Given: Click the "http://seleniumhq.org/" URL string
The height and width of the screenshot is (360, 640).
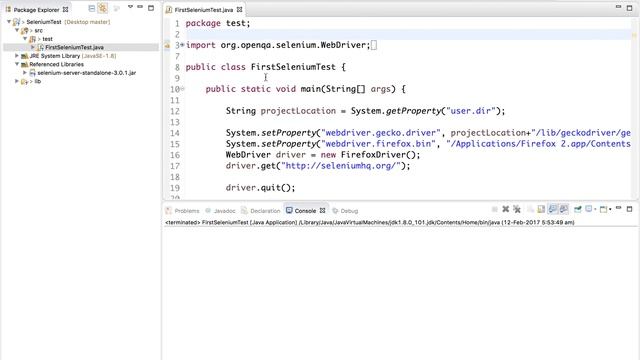Looking at the screenshot, I should click(x=341, y=166).
